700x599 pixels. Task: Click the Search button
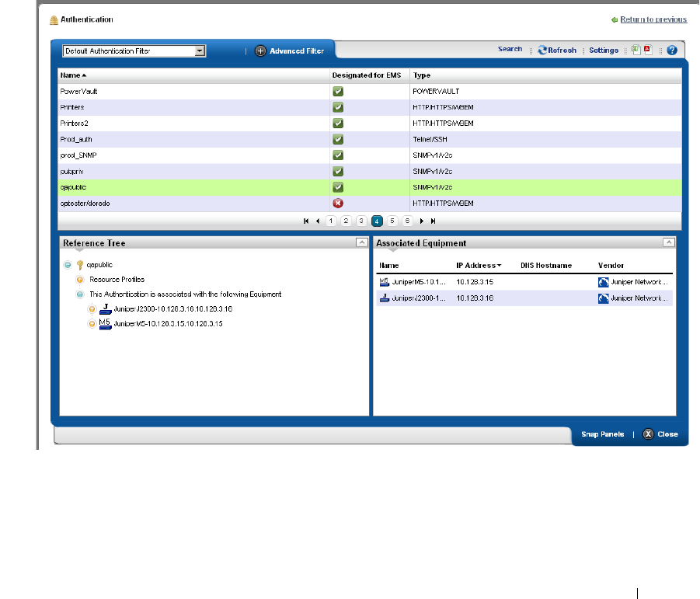tap(510, 49)
